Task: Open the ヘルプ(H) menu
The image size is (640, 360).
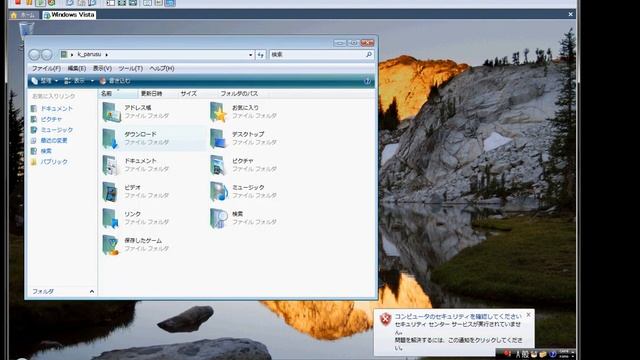Action: point(162,68)
